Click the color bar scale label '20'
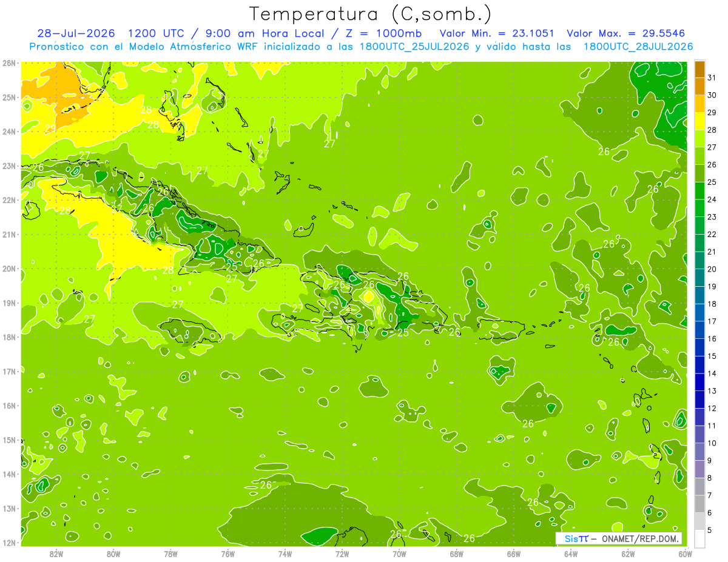 (712, 269)
